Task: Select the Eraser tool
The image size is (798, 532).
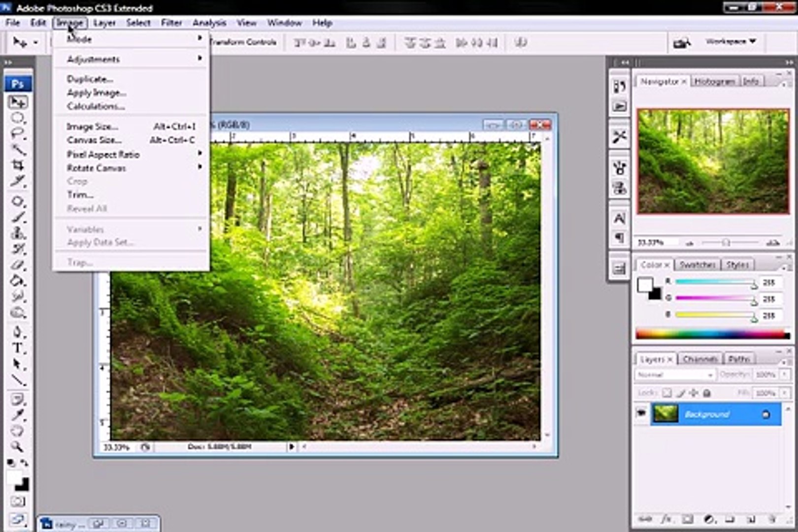Action: click(x=18, y=265)
